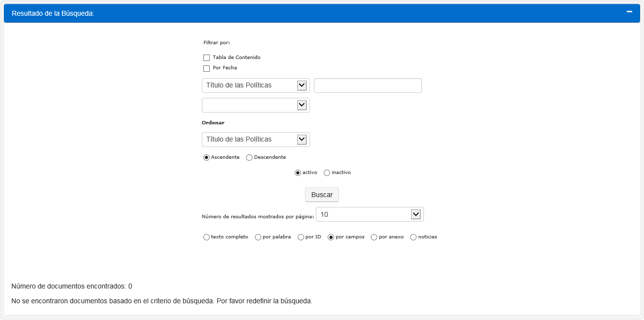Choose the por palabra search option

(258, 237)
